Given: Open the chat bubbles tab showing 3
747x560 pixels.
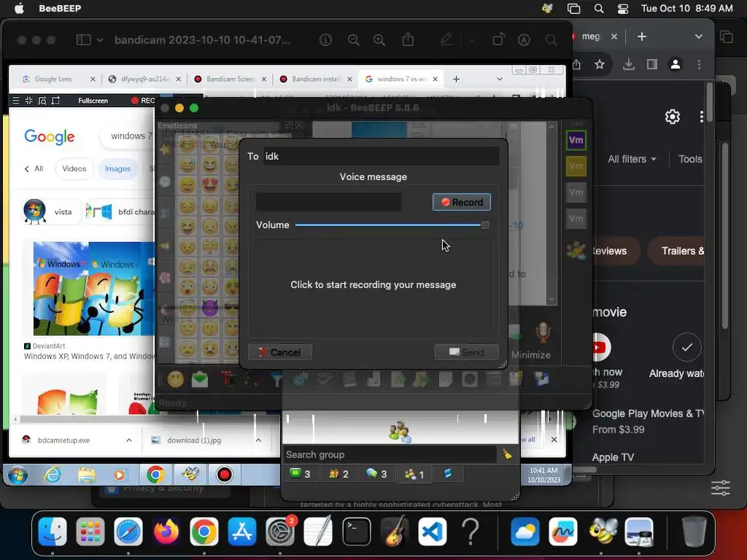Looking at the screenshot, I should [x=376, y=474].
